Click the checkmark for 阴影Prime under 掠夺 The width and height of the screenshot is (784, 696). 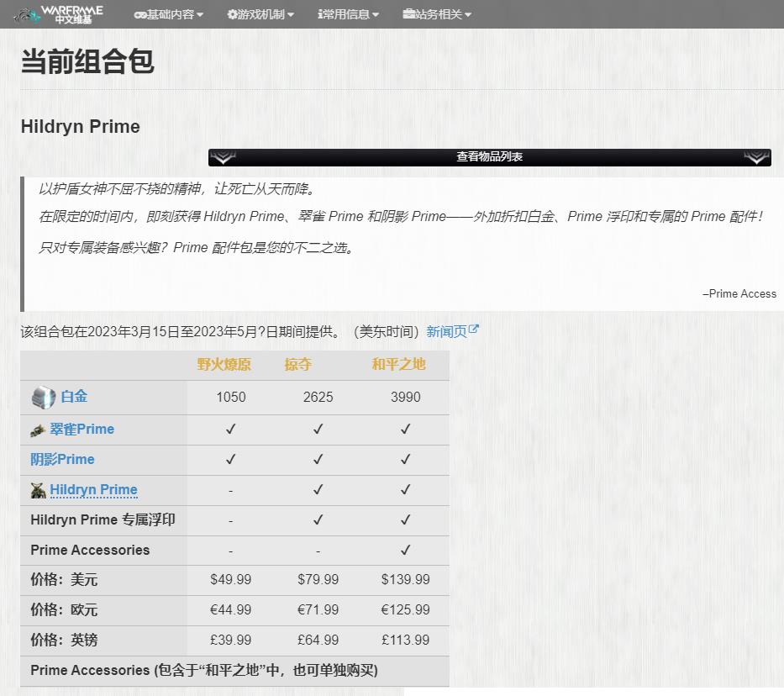pyautogui.click(x=318, y=459)
